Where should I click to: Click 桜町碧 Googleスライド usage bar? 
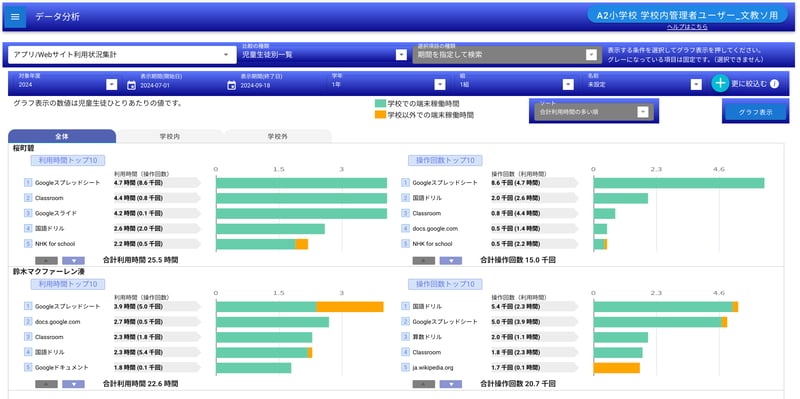301,213
